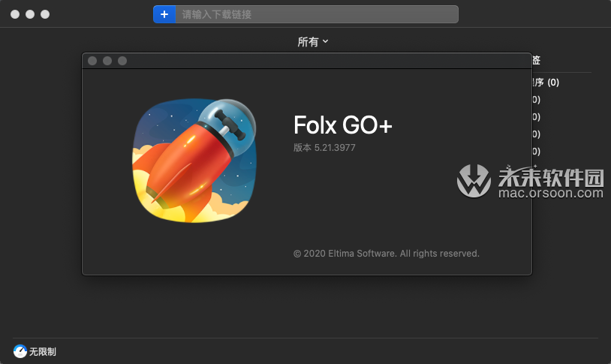Click the About window zoom button

pyautogui.click(x=122, y=61)
